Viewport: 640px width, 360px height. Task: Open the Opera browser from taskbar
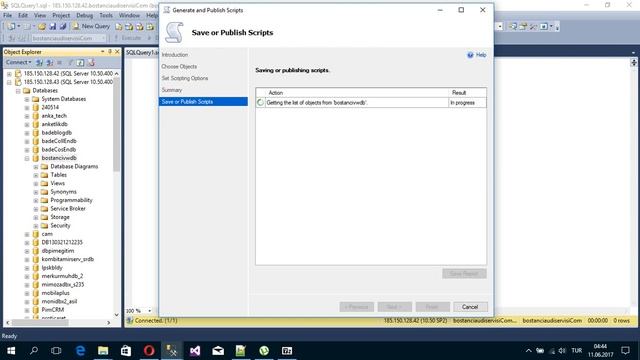pyautogui.click(x=149, y=351)
